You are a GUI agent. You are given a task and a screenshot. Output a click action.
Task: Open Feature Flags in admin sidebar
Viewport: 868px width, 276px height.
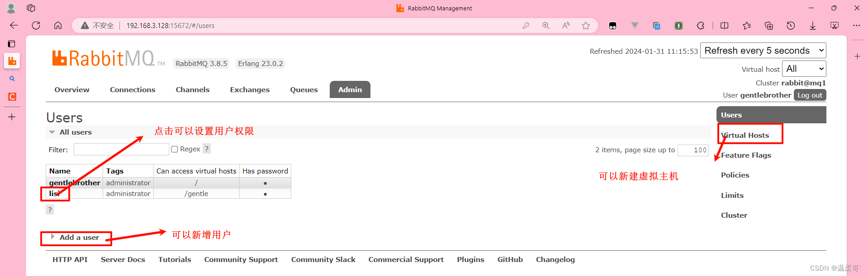[x=746, y=155]
